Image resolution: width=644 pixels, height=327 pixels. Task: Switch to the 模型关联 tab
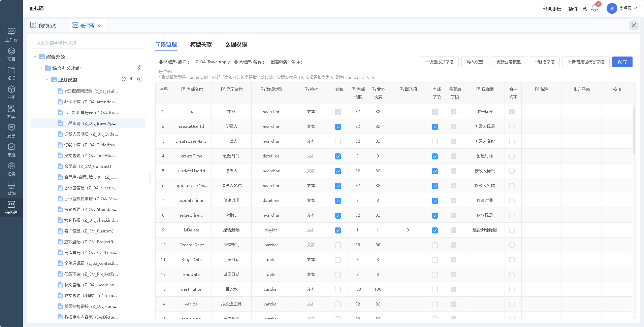click(201, 44)
